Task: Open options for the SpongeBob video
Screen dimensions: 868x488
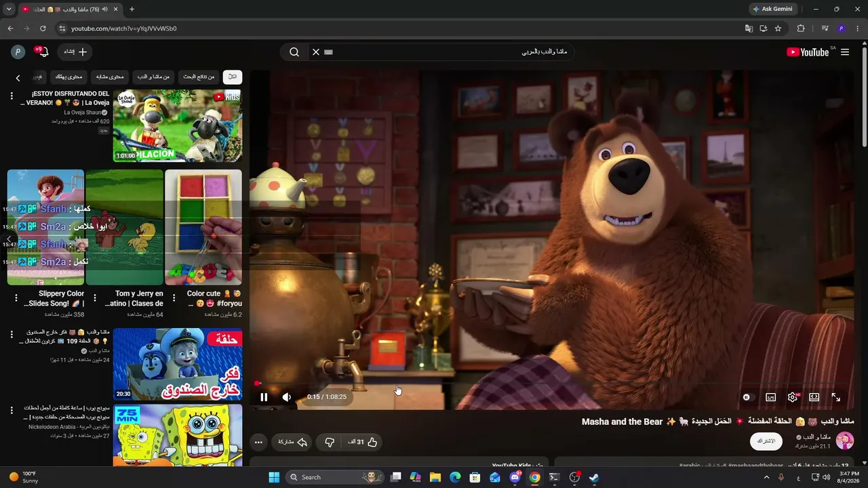Action: (12, 410)
